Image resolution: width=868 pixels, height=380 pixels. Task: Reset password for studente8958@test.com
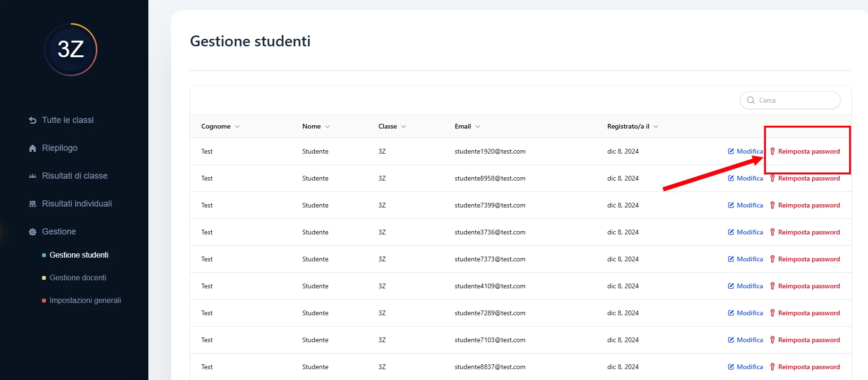pos(808,178)
